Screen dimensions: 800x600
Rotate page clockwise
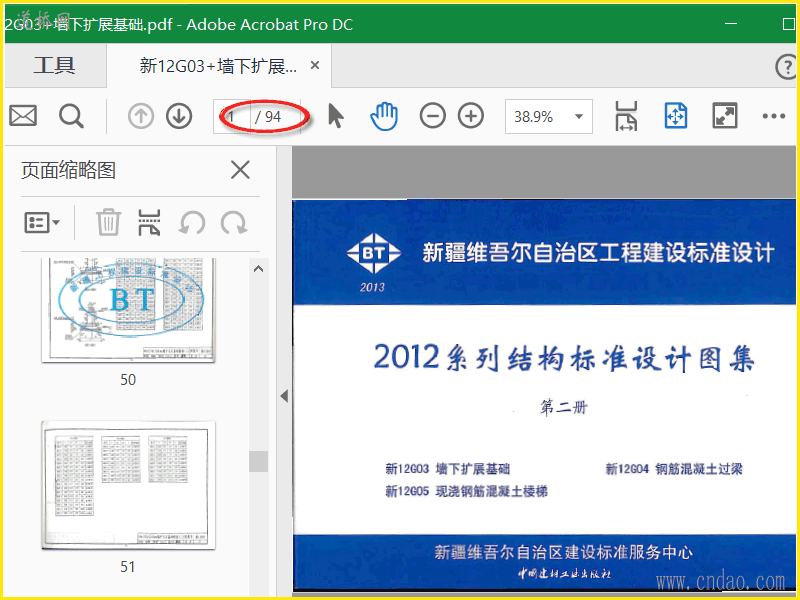coord(234,223)
